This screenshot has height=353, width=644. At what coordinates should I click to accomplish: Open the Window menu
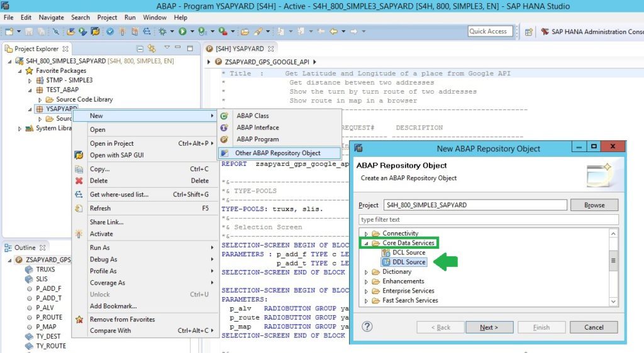pos(155,17)
